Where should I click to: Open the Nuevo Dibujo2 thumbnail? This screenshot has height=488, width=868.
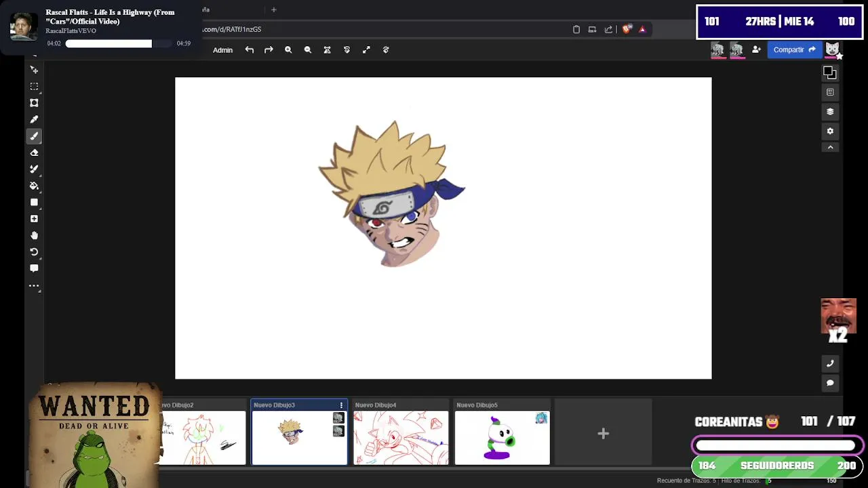(203, 438)
